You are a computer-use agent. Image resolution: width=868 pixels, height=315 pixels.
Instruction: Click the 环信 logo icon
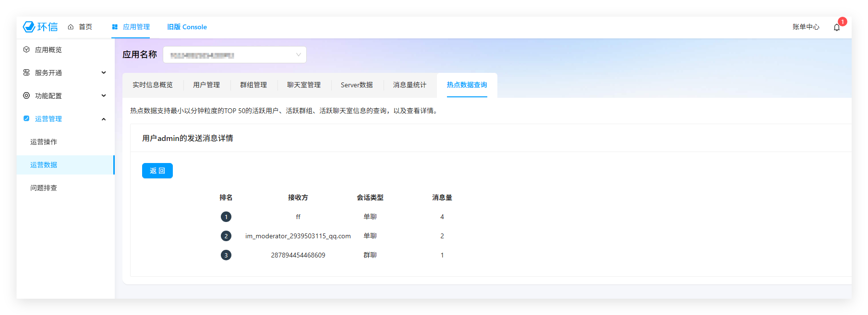coord(29,27)
